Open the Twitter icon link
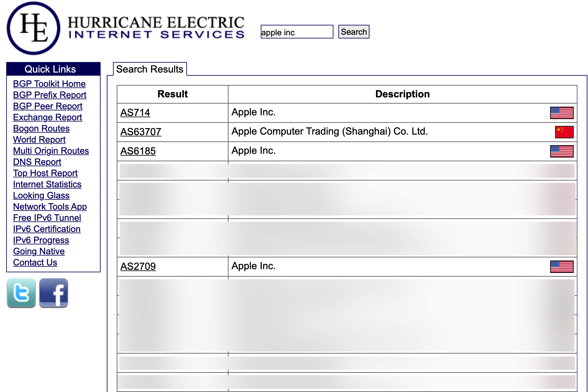Viewport: 588px width, 392px height. click(21, 293)
